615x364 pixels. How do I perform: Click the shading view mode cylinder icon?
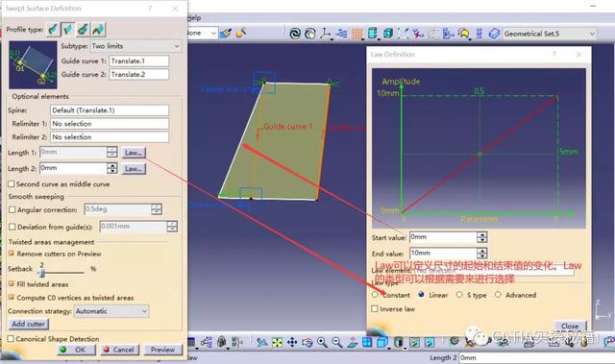pos(399,343)
